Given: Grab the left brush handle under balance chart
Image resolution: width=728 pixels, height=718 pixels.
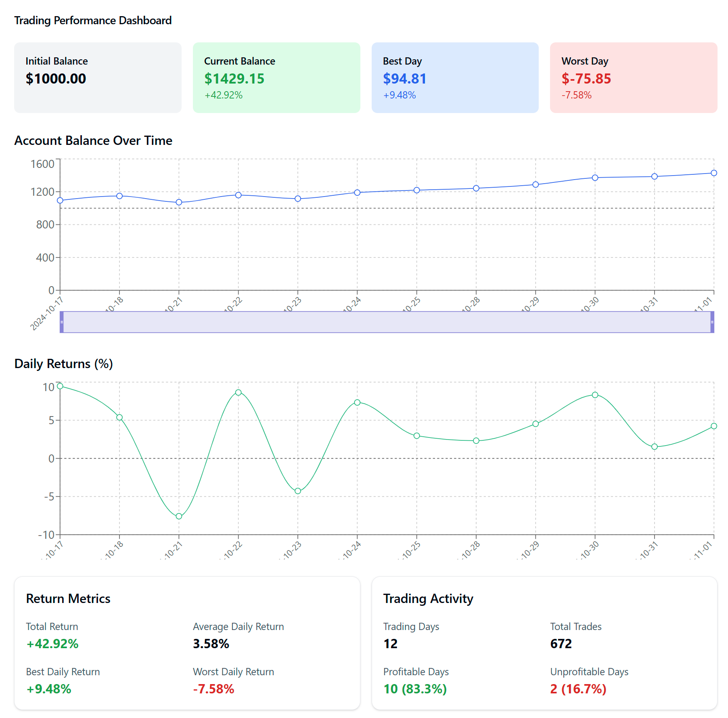Looking at the screenshot, I should pyautogui.click(x=62, y=322).
